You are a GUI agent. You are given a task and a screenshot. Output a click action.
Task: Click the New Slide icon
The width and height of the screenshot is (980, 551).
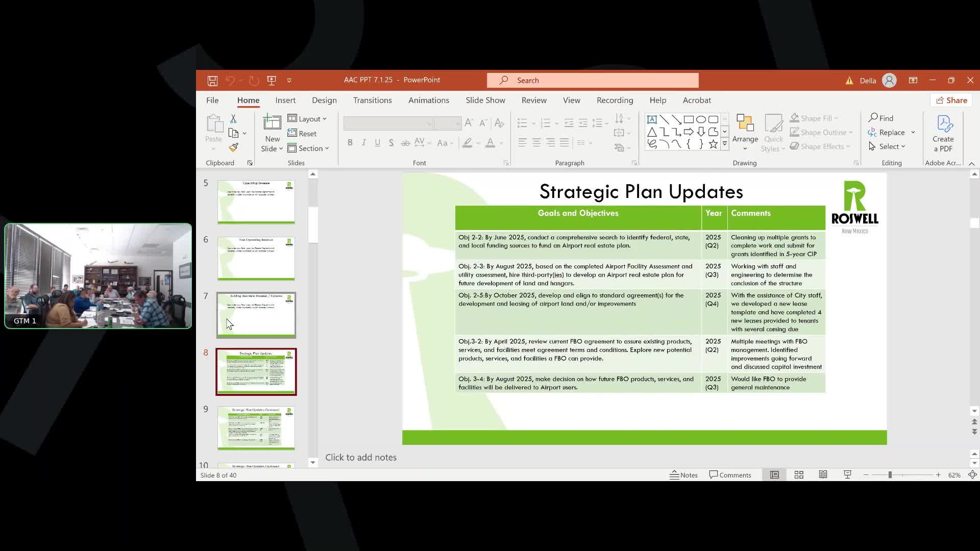(x=272, y=123)
